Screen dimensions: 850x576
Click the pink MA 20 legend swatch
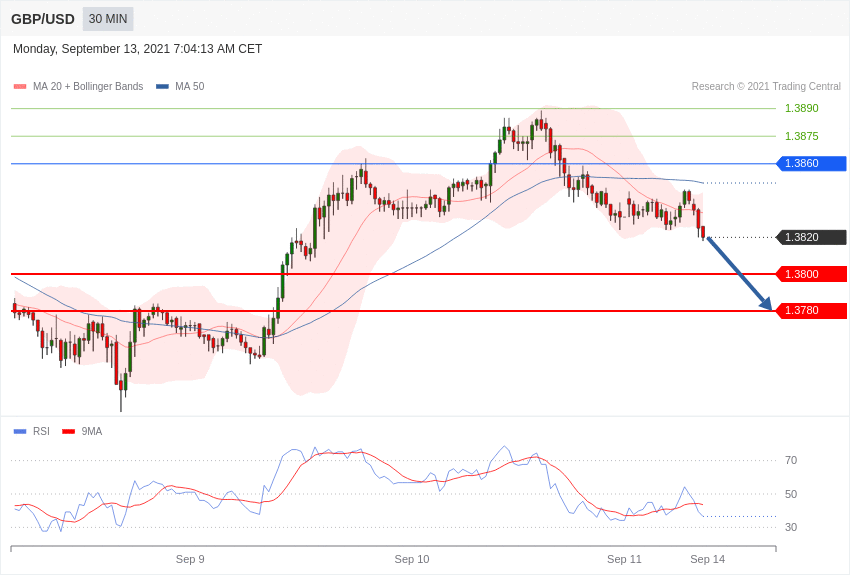coord(20,86)
